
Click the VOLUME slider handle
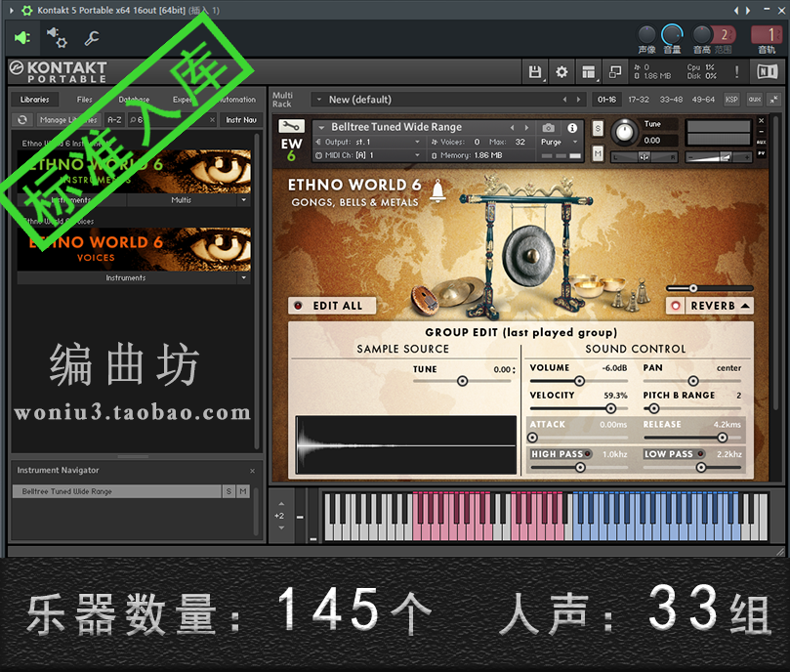point(580,382)
